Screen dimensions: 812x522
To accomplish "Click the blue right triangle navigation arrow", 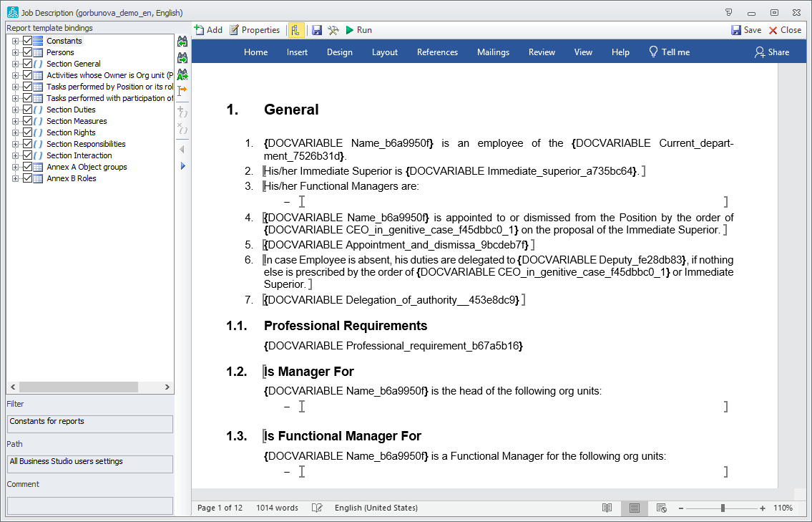I will click(x=183, y=166).
